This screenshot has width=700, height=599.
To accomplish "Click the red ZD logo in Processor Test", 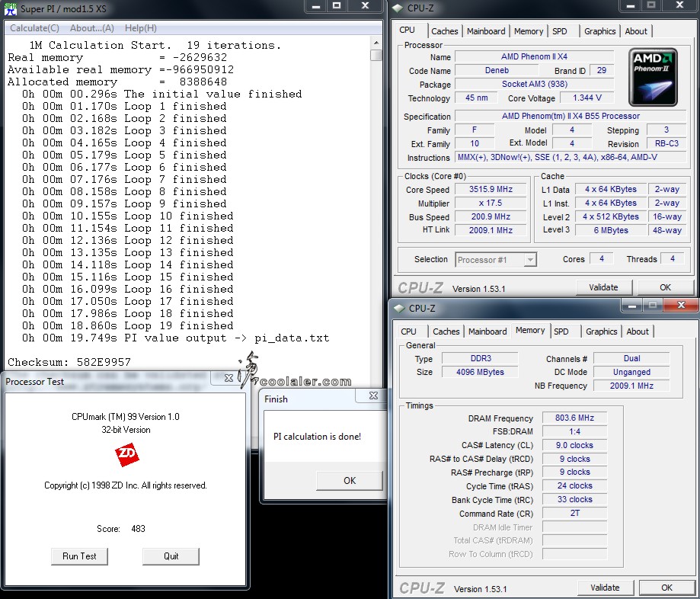I will (x=126, y=455).
